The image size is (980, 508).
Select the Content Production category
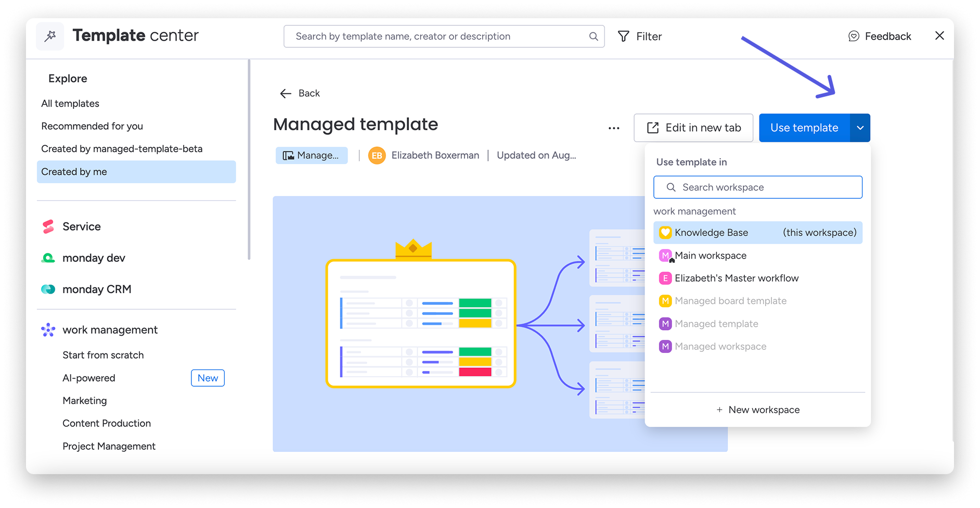107,423
